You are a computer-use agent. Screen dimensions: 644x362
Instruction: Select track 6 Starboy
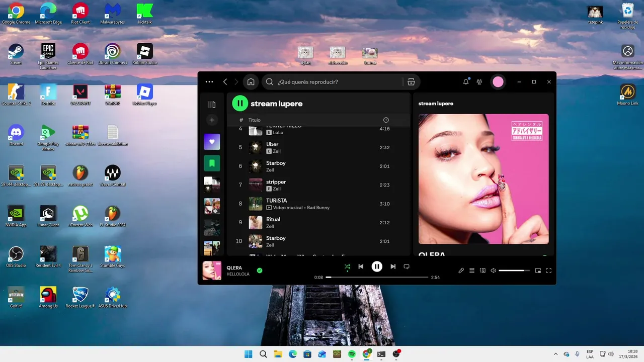[x=318, y=166]
